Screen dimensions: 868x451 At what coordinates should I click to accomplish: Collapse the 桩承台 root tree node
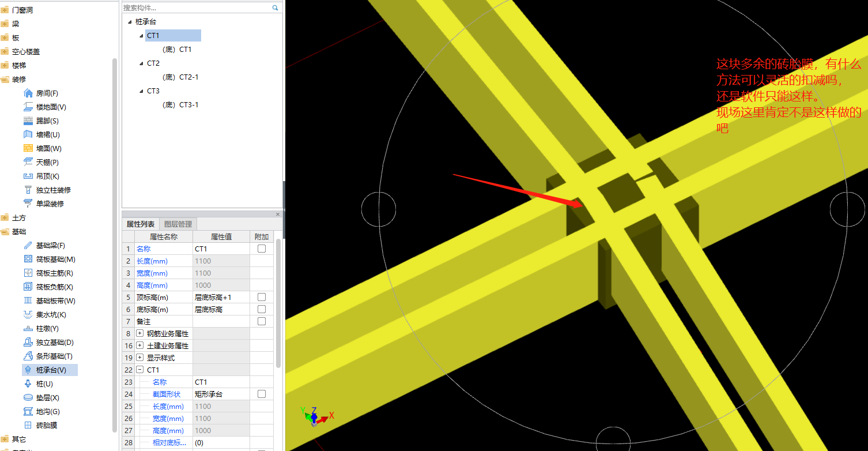click(130, 22)
